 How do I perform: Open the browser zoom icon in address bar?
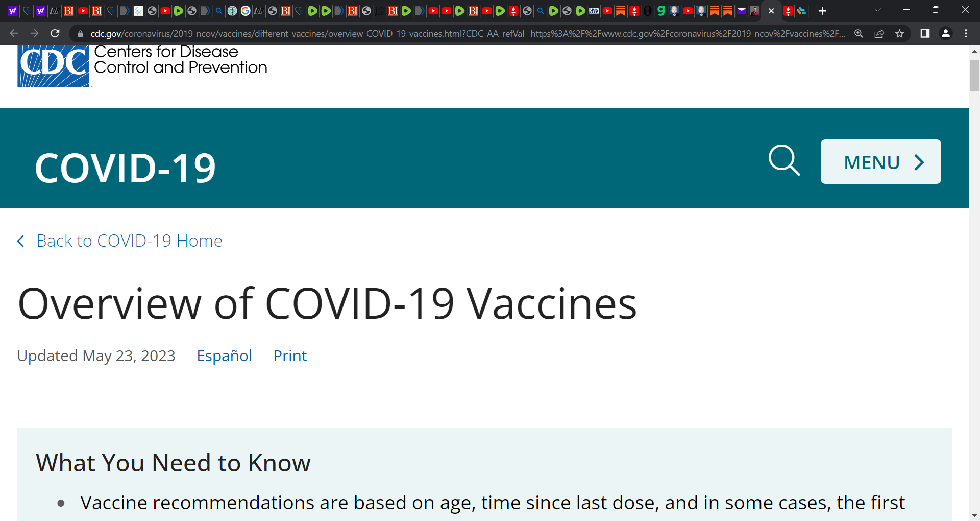[859, 34]
